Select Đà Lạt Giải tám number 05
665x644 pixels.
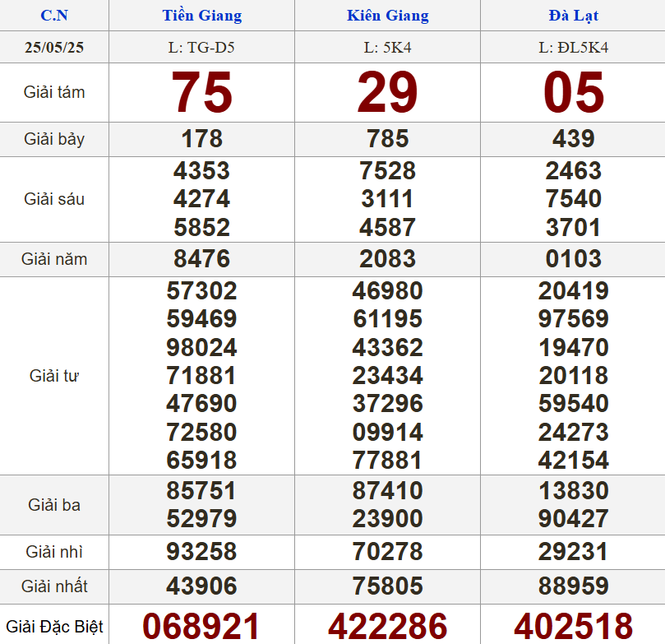(x=573, y=92)
